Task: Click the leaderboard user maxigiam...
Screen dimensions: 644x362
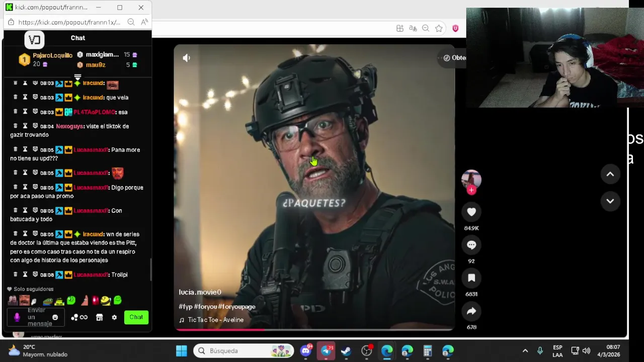Action: [x=102, y=55]
